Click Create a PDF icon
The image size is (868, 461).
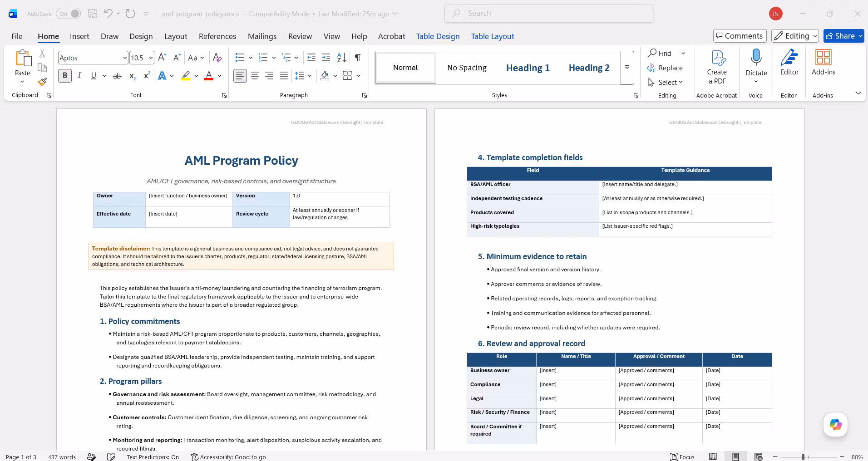pyautogui.click(x=717, y=67)
